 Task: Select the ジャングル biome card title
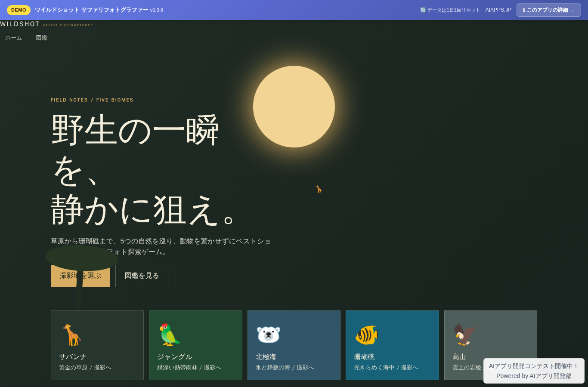pyautogui.click(x=175, y=357)
